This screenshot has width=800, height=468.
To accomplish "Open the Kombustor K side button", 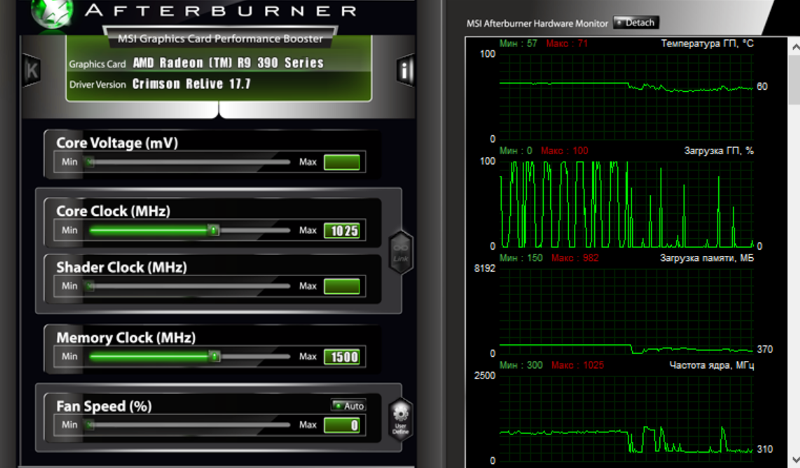I will (32, 70).
